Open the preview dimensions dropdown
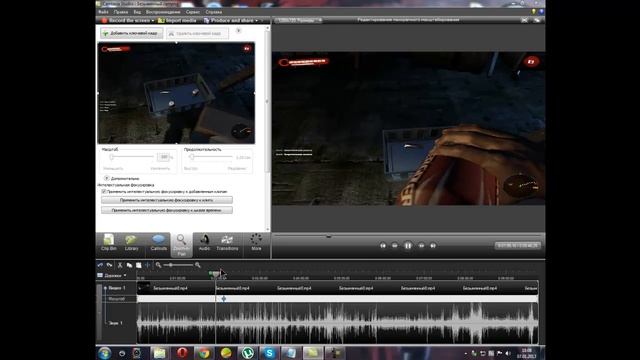The image size is (640, 360). (298, 20)
